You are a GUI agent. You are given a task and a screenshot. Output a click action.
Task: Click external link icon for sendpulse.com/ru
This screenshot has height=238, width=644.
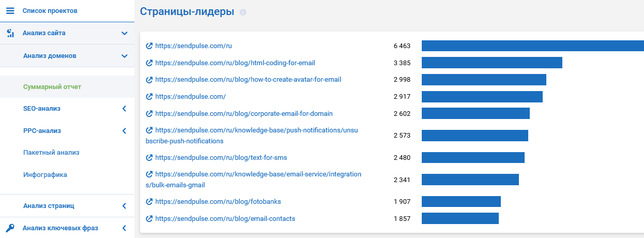click(x=149, y=46)
